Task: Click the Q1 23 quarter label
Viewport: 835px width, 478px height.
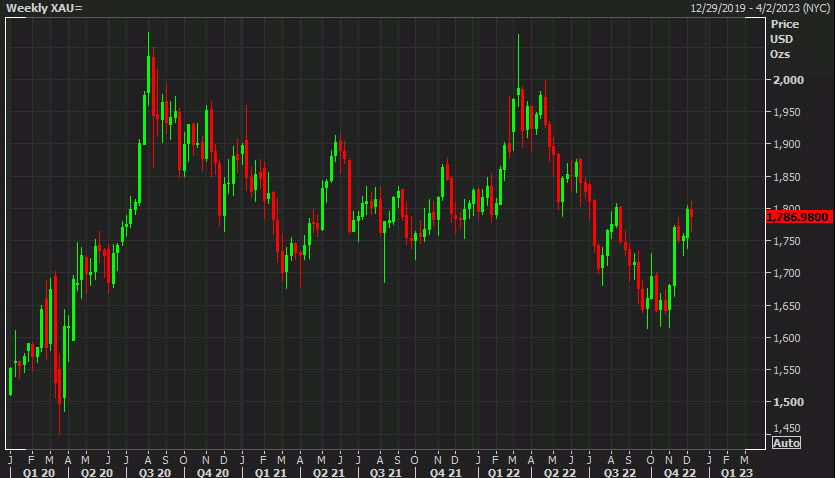Action: [x=736, y=473]
